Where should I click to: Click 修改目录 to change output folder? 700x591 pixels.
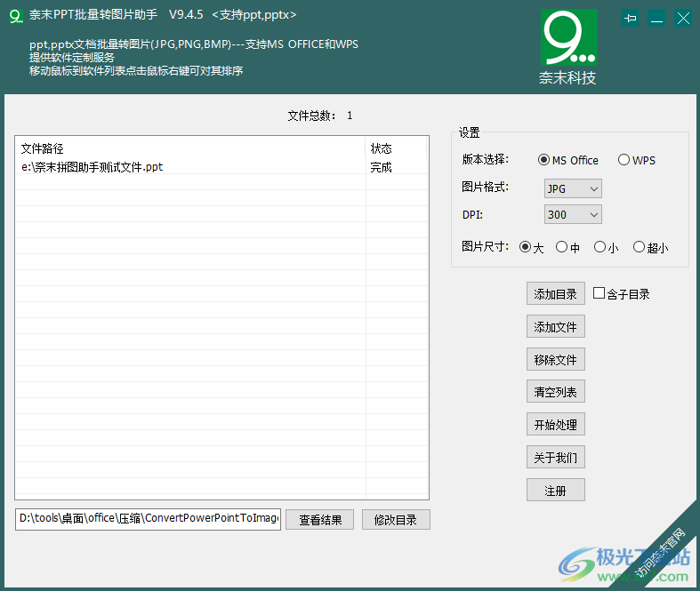[396, 520]
